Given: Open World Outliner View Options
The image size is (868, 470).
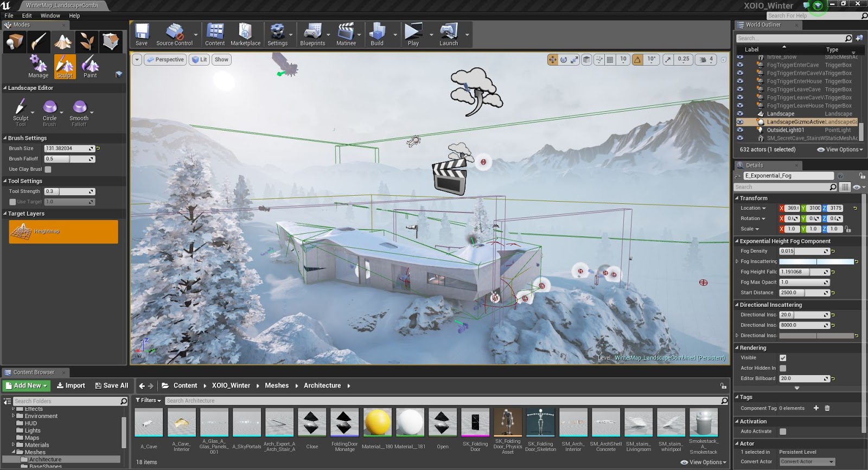Looking at the screenshot, I should (840, 150).
